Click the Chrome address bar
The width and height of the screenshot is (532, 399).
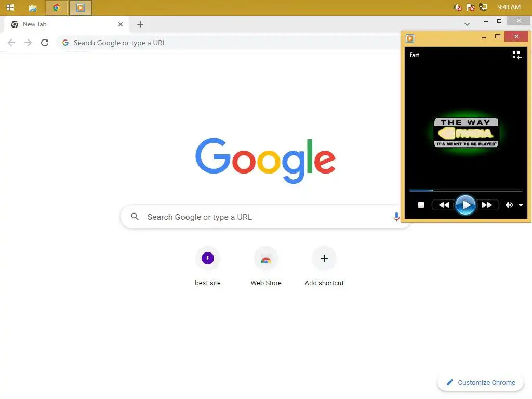tap(229, 43)
